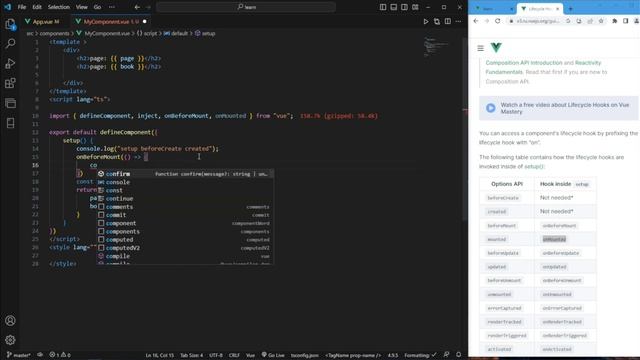Click the Synchronize Changes icon in status bar
Viewport: 640px width, 360px height.
click(x=40, y=355)
